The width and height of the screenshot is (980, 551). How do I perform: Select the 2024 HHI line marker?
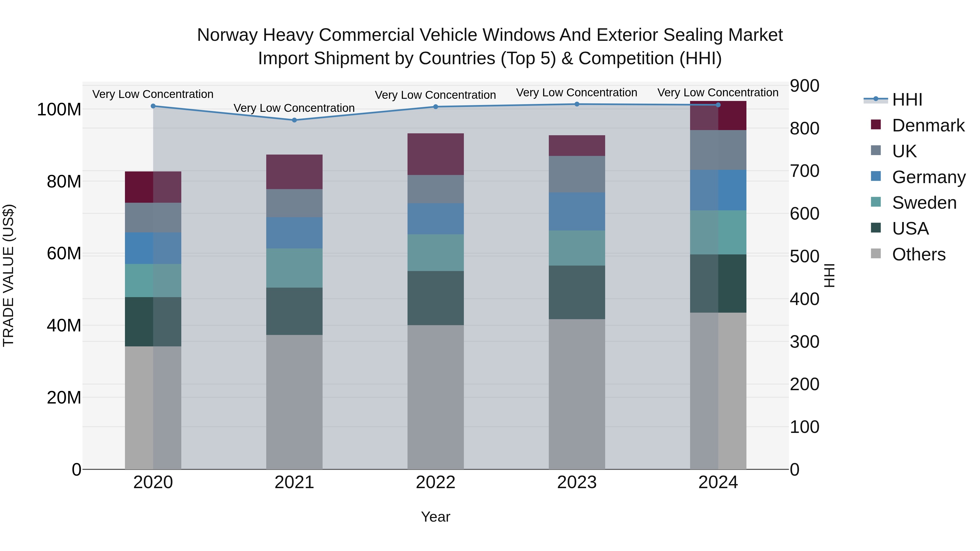[718, 105]
